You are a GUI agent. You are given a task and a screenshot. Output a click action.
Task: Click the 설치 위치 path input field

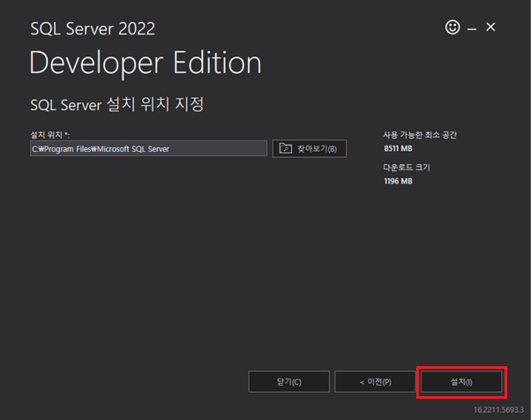[x=149, y=149]
